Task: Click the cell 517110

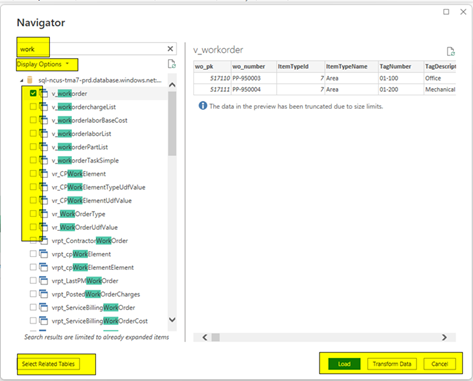Action: (212, 78)
